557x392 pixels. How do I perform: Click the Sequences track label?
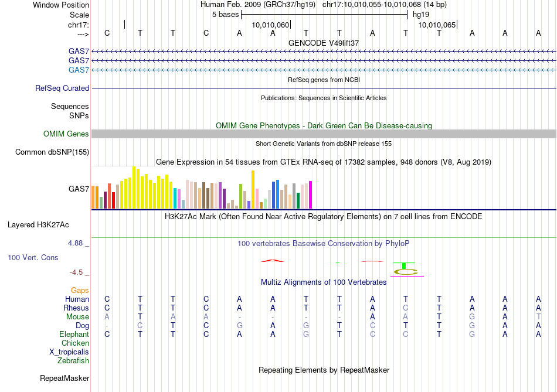70,107
